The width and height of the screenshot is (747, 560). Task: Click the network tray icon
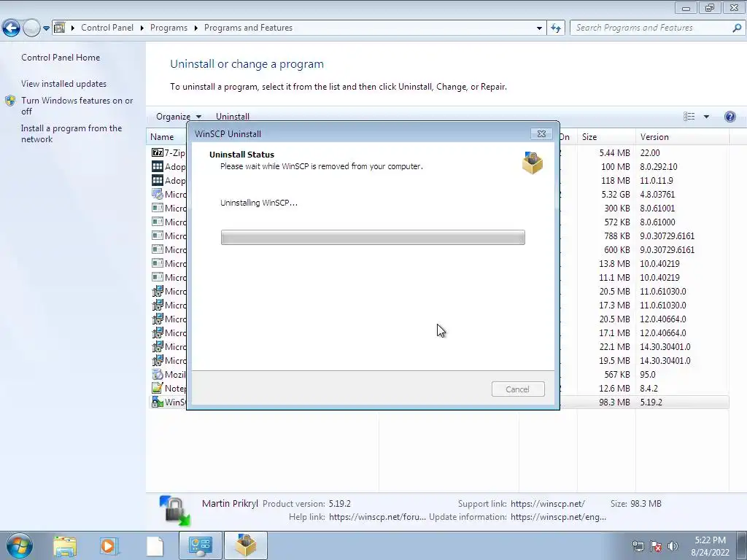click(638, 546)
